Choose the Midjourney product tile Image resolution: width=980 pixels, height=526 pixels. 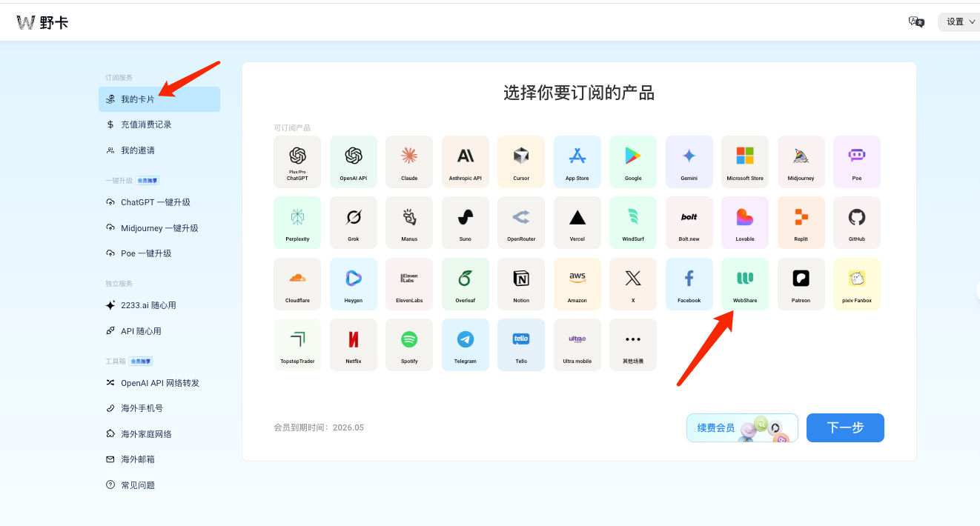pyautogui.click(x=801, y=162)
